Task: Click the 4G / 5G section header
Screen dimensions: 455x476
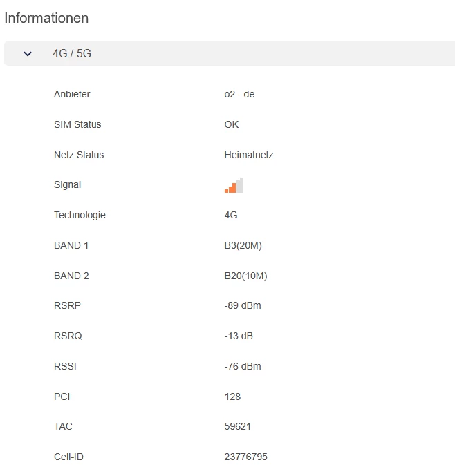Action: (x=72, y=53)
